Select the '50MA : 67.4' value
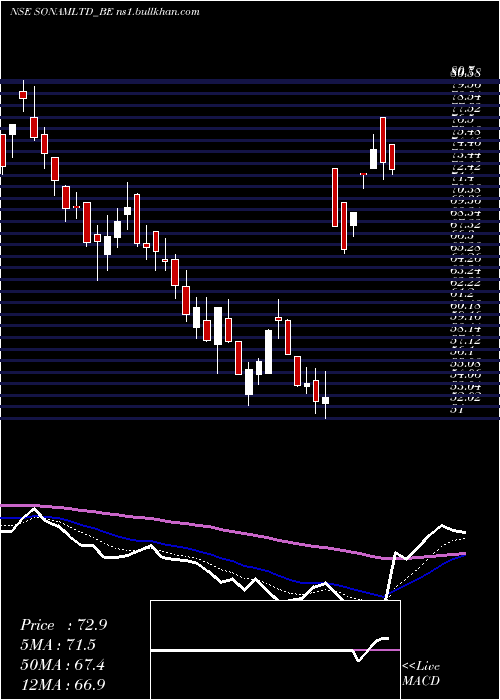Screen dimensions: 500x700 point(62,664)
